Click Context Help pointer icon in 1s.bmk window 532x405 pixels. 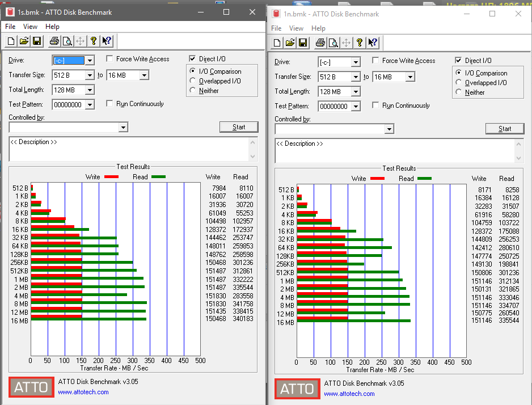(x=107, y=41)
